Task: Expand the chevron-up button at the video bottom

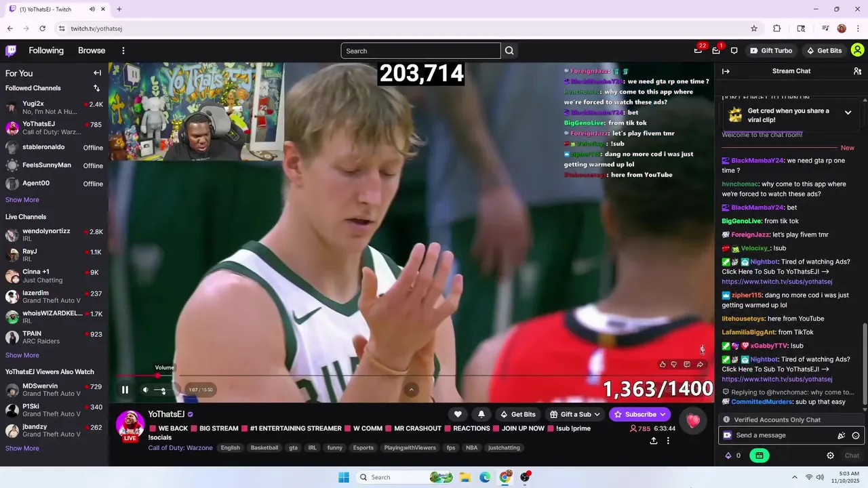Action: 411,389
